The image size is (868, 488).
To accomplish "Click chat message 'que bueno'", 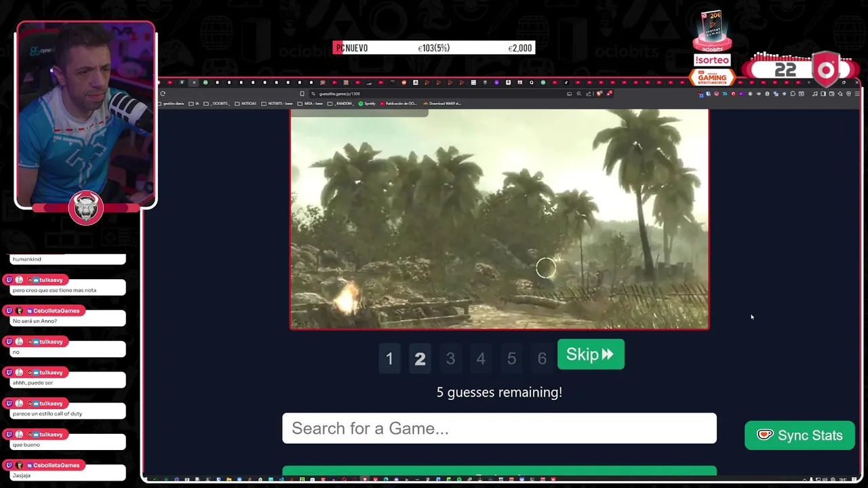I will pos(26,445).
